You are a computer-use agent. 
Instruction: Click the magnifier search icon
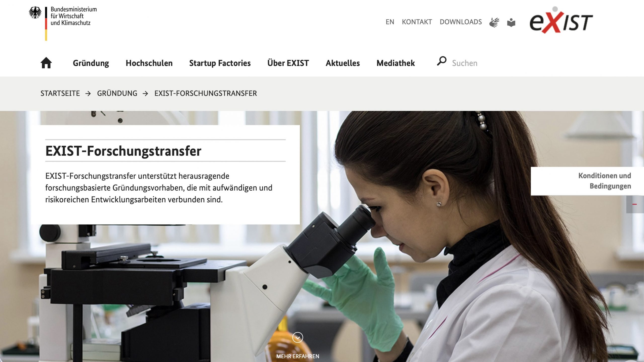[441, 61]
